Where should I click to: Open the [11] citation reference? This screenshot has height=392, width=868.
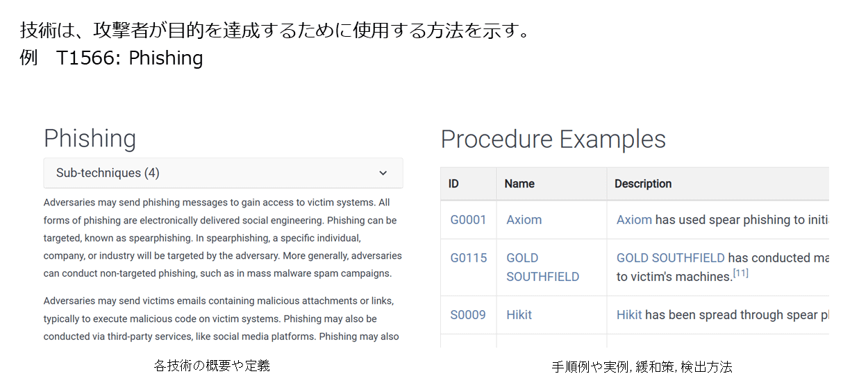(x=741, y=273)
